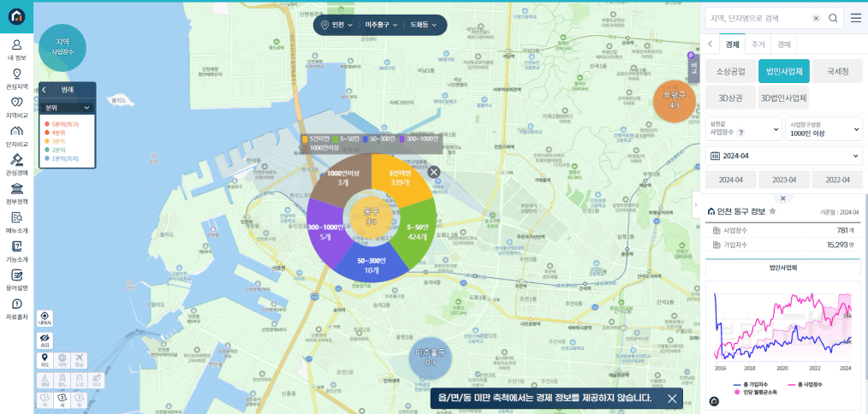Collapse the info panel with small X
Screen dimensions: 868x414
pos(782,198)
